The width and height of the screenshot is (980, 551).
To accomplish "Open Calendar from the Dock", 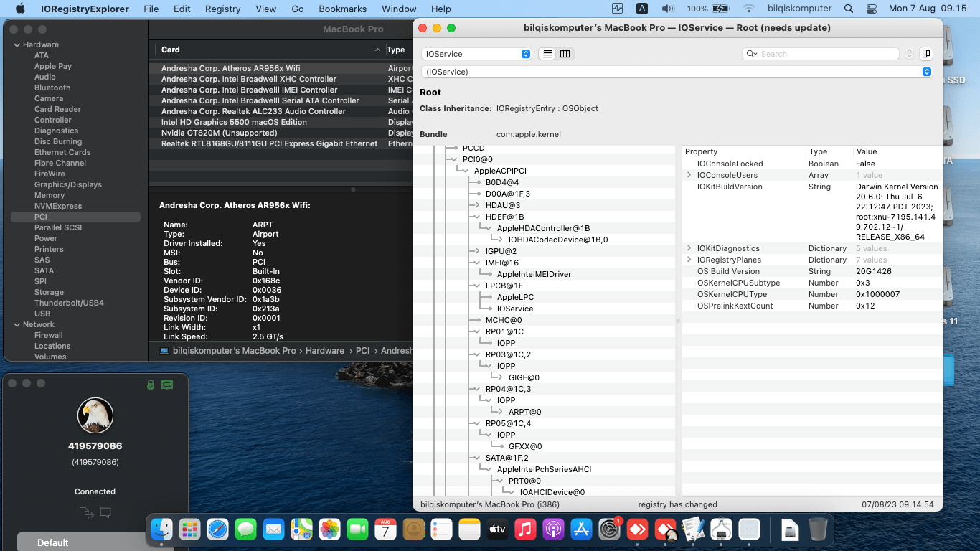I will tap(385, 530).
